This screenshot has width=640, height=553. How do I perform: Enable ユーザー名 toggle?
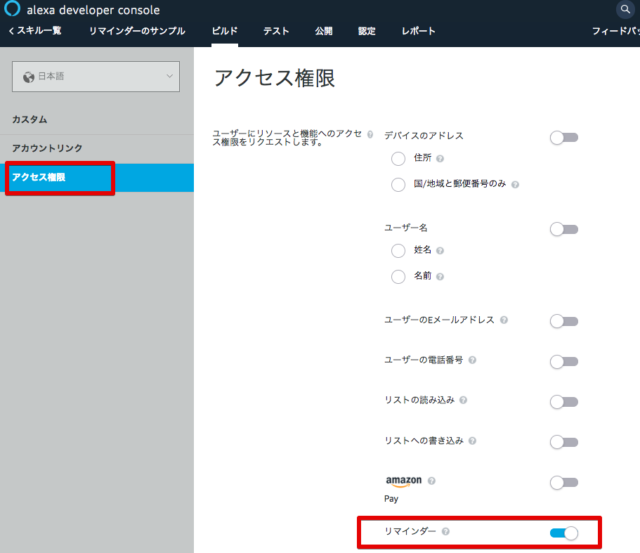coord(564,229)
